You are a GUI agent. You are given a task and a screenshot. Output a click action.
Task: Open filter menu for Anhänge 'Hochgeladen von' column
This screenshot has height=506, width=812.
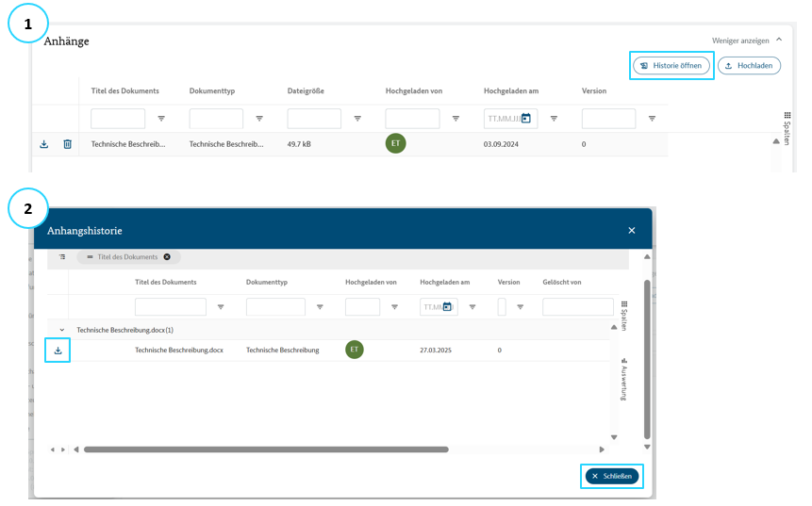pyautogui.click(x=456, y=119)
